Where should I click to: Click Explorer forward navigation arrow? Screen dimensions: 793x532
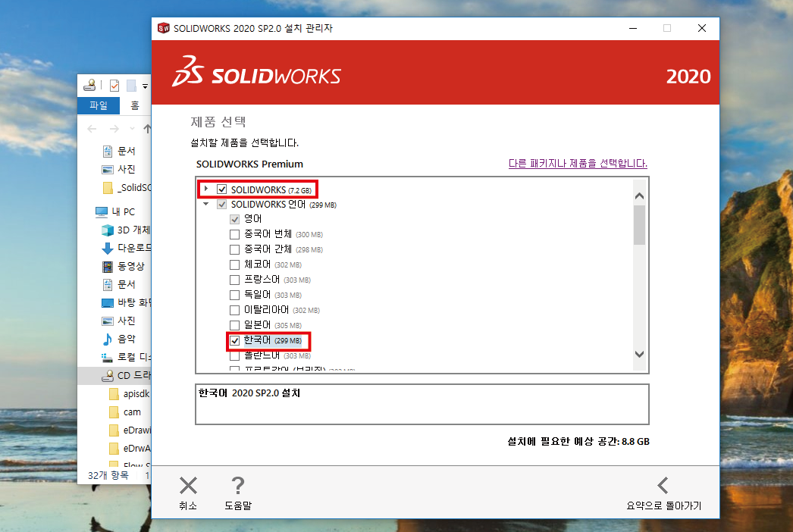click(x=114, y=129)
